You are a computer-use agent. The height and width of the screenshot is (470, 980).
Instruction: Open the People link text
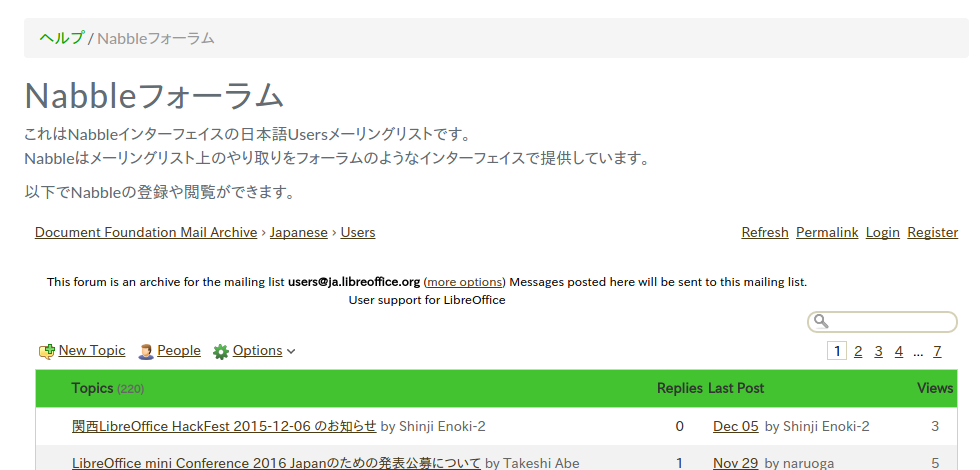(x=179, y=351)
